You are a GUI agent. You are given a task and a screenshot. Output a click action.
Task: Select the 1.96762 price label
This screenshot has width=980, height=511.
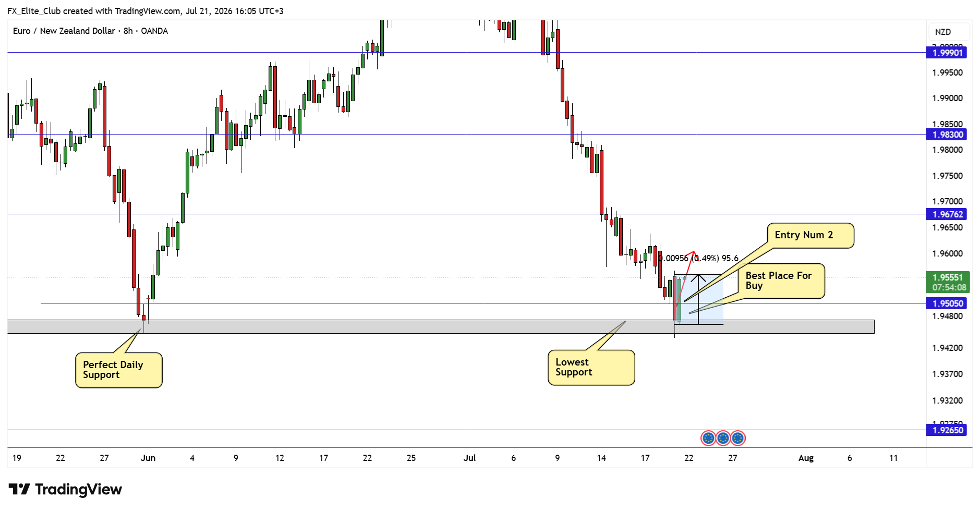tap(947, 214)
